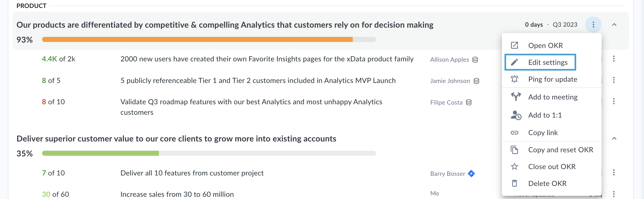Click the database icon next to Jamie Johnson
Image resolution: width=644 pixels, height=199 pixels.
point(476,81)
